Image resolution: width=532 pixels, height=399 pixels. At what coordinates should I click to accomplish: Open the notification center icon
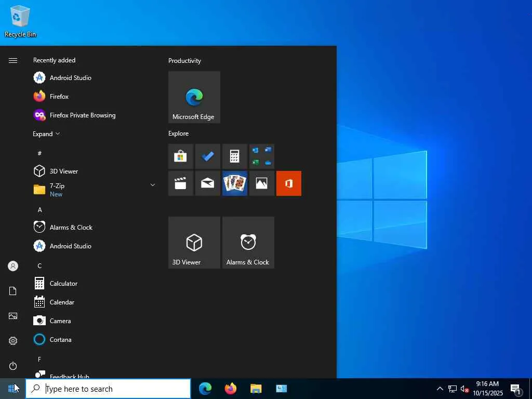(516, 389)
